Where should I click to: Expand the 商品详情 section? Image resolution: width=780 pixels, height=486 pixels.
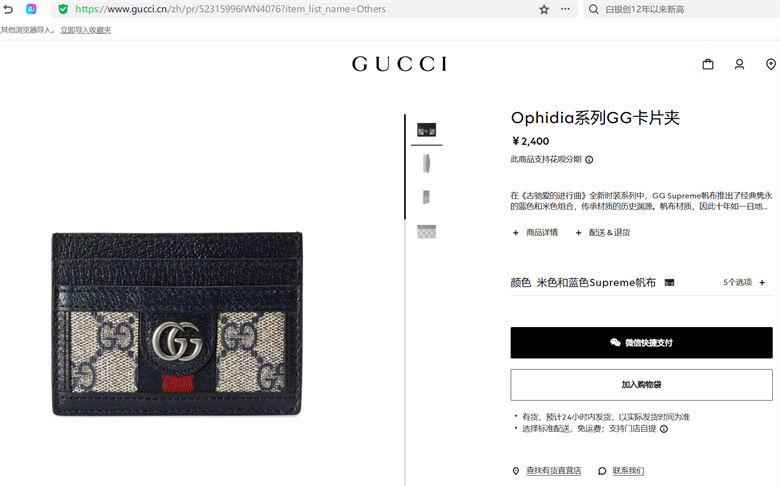(535, 232)
